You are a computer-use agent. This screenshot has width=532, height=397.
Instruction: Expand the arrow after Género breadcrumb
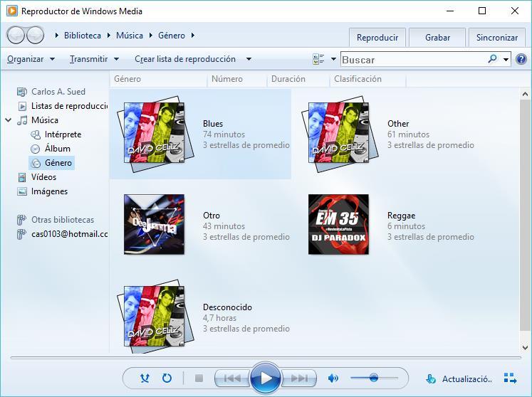(x=193, y=36)
